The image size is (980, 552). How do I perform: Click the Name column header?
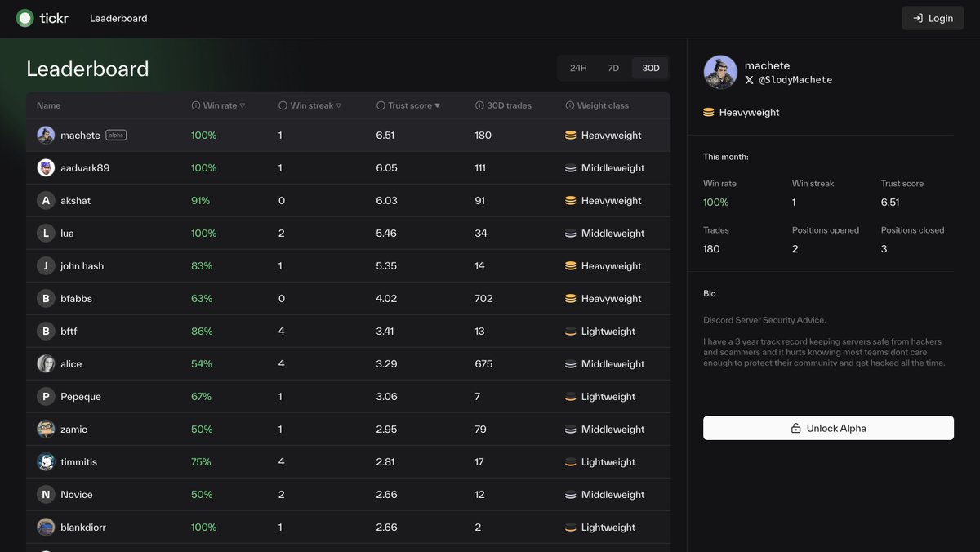[x=48, y=105]
